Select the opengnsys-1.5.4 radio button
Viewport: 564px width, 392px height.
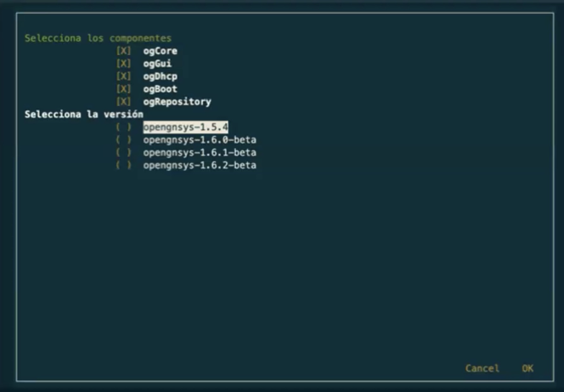(x=124, y=127)
